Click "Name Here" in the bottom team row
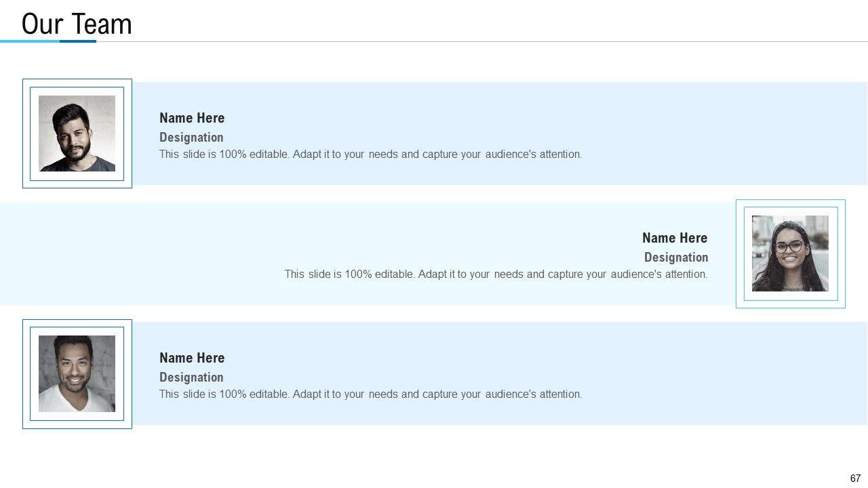868x488 pixels. coord(192,358)
